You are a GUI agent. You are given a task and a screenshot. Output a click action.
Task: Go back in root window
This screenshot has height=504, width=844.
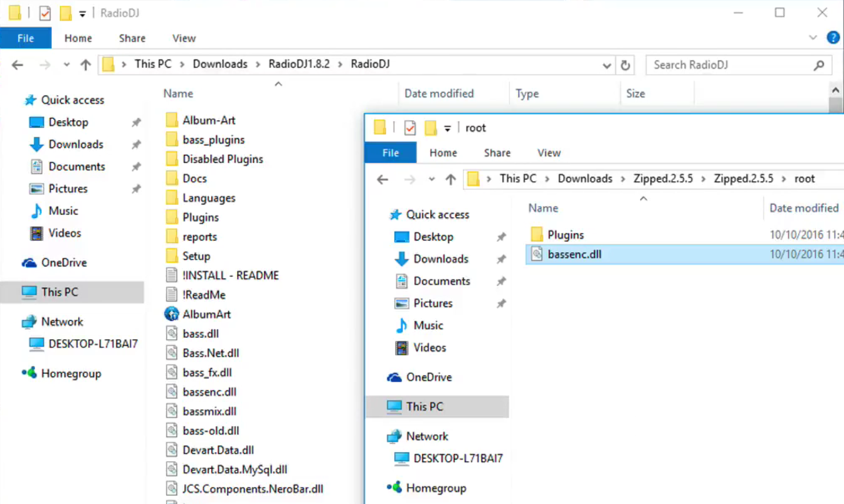click(382, 179)
